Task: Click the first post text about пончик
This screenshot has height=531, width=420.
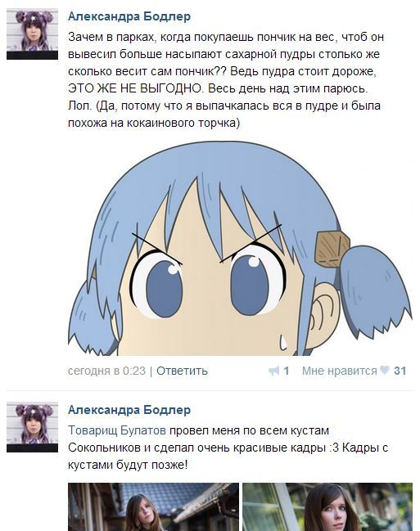Action: pyautogui.click(x=226, y=79)
